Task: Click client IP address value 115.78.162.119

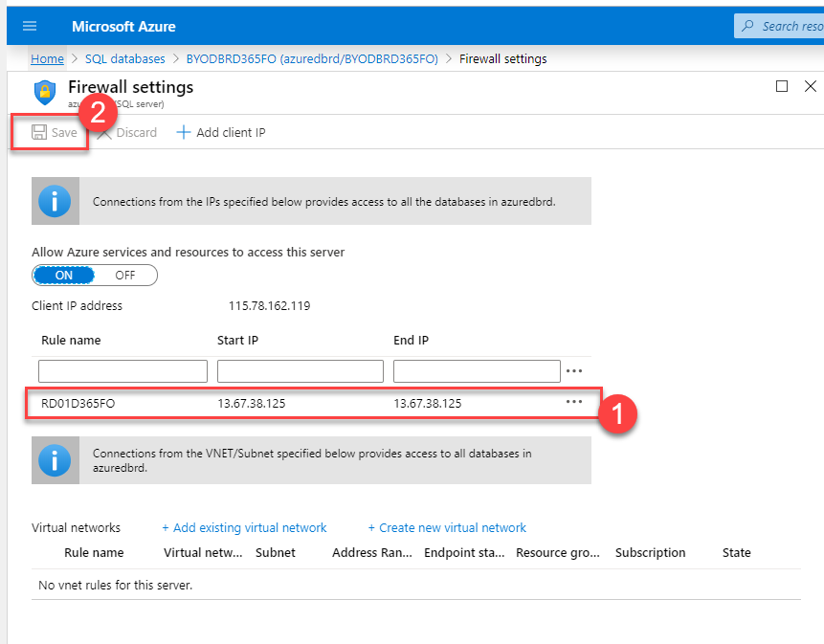Action: point(269,305)
